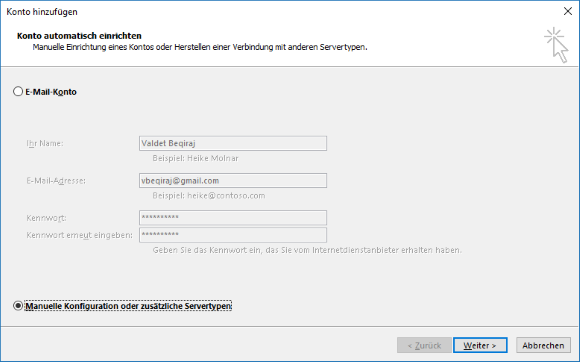580x362 pixels.
Task: Click the disabled Zurück button
Action: click(x=424, y=345)
